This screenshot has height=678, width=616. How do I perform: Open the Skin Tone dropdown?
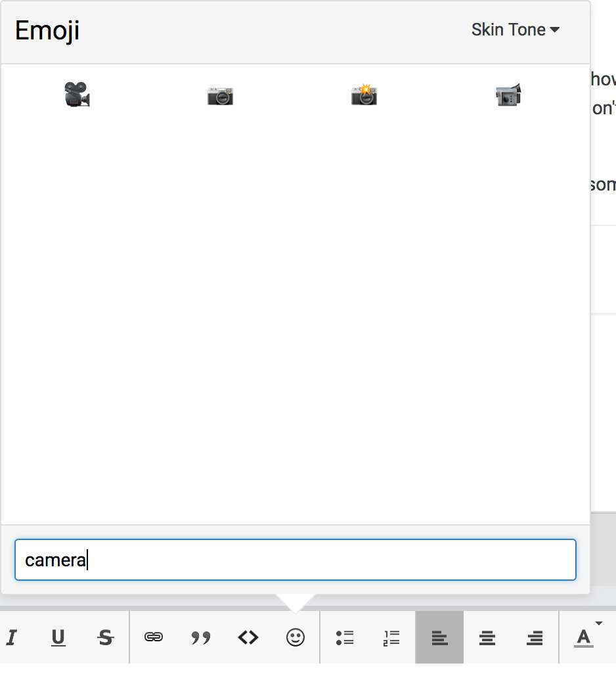pyautogui.click(x=515, y=30)
